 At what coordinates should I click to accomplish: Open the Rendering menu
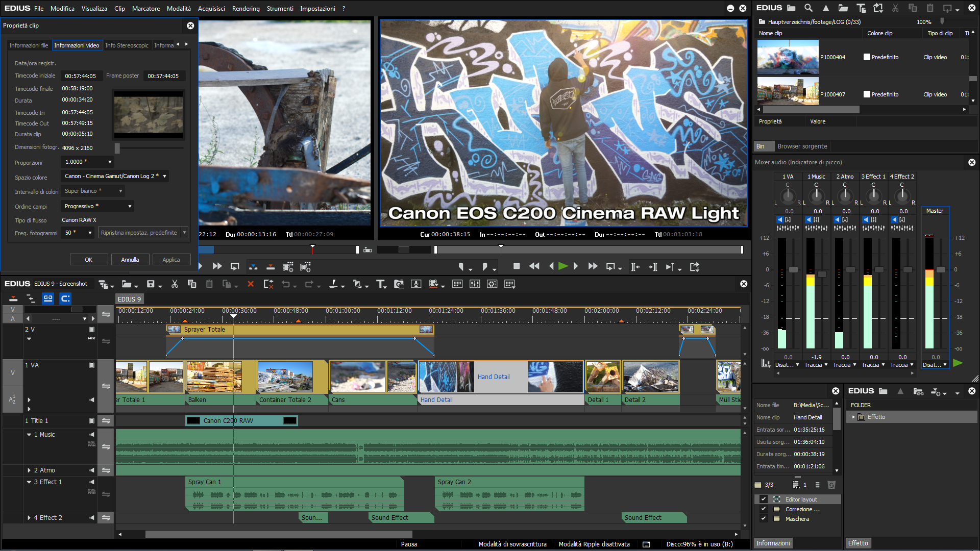click(246, 9)
